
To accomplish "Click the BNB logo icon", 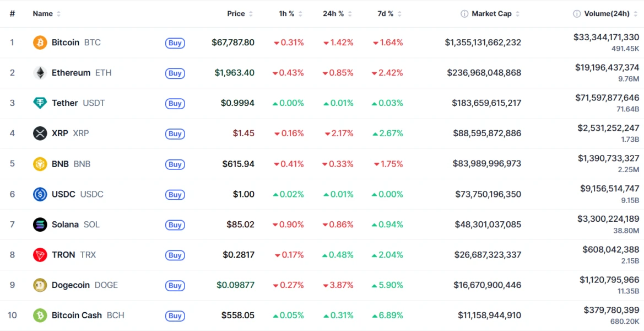I will tap(40, 164).
